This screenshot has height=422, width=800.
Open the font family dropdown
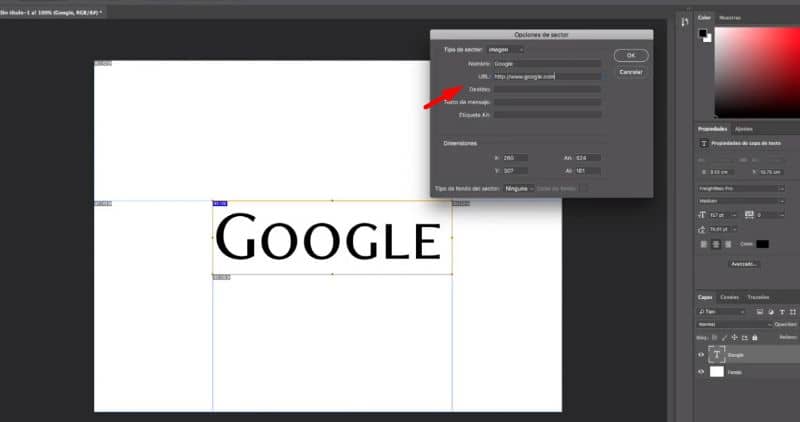(742, 189)
